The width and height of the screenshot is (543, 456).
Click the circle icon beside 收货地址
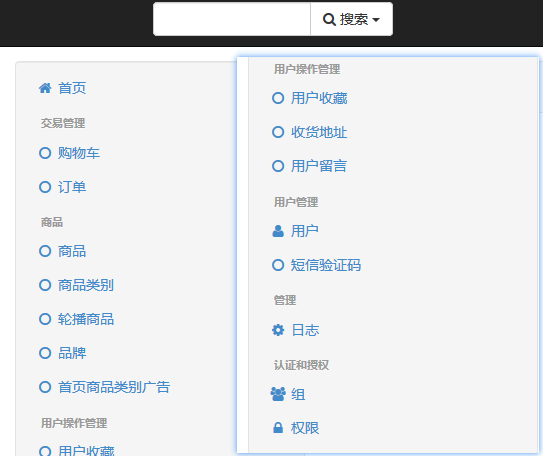[278, 132]
